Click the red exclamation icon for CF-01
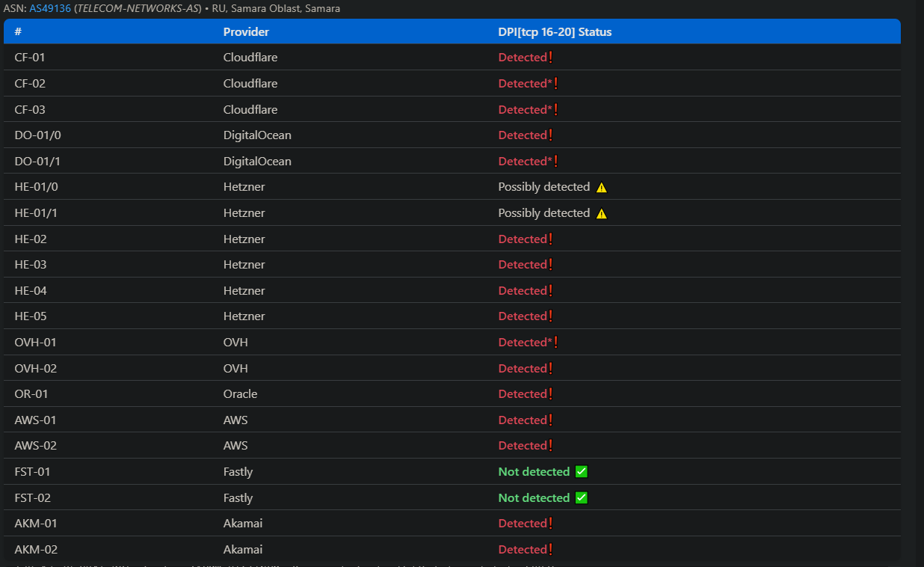The width and height of the screenshot is (924, 567). (550, 58)
